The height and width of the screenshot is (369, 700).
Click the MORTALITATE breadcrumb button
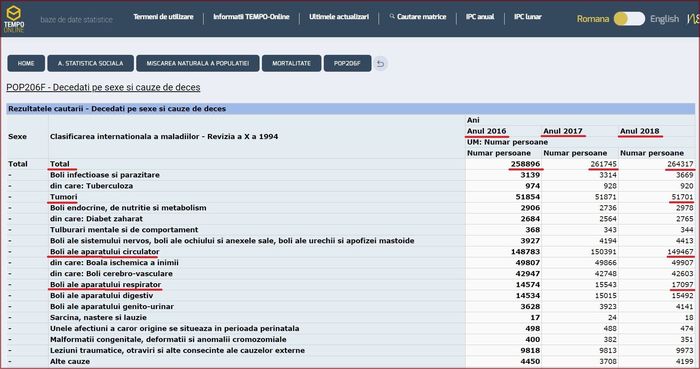[292, 63]
